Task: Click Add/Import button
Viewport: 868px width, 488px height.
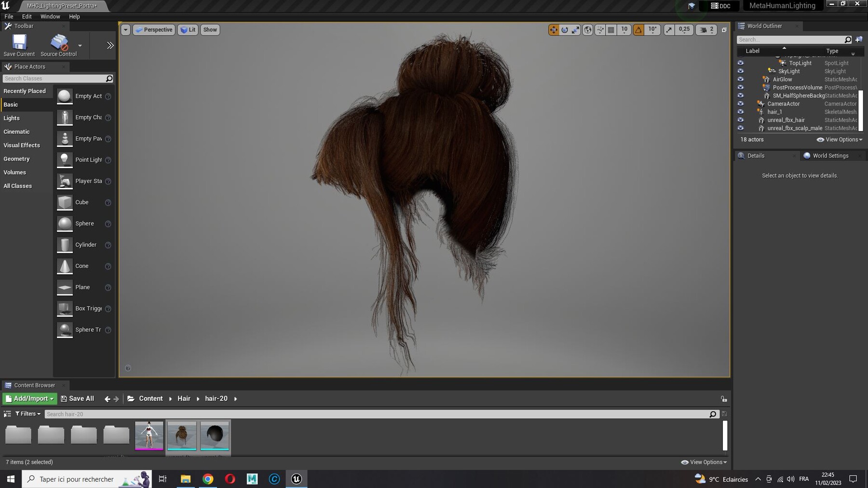Action: 29,399
